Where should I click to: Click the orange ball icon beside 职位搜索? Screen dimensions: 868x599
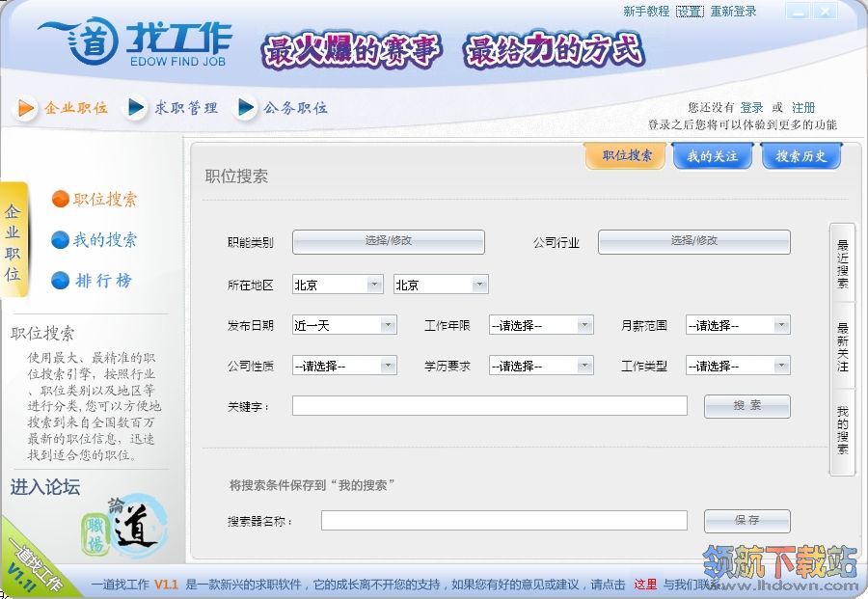tap(60, 200)
